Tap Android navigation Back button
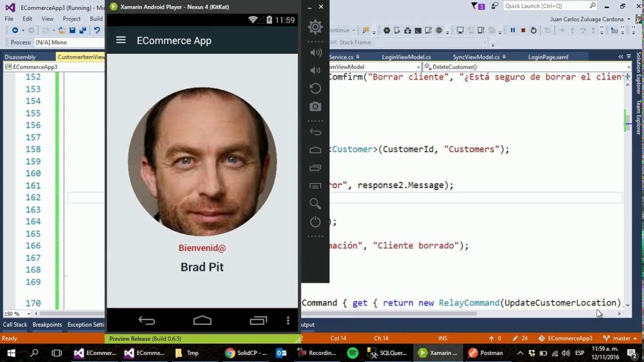This screenshot has height=362, width=644. pos(147,320)
